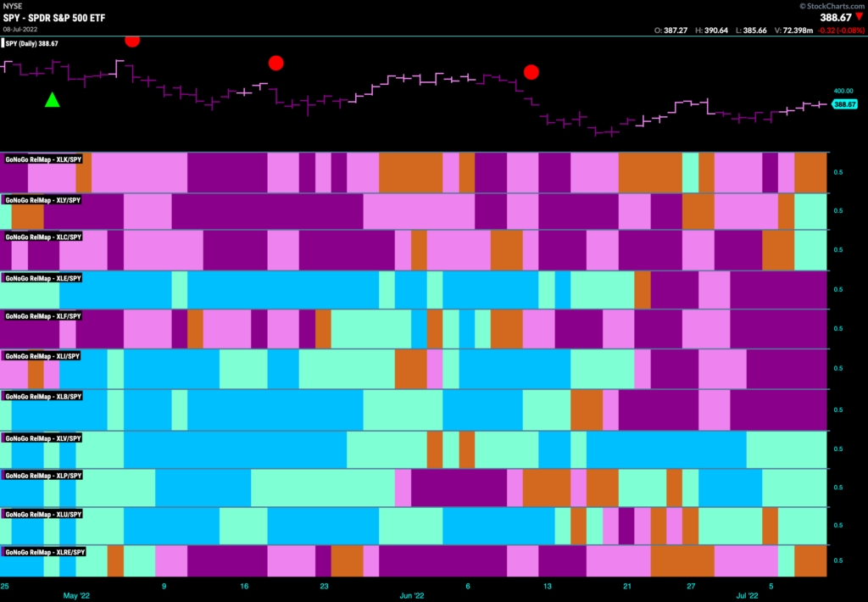The height and width of the screenshot is (602, 868).
Task: Click the 0.5 scale value on XLRE/SPY row
Action: (x=838, y=560)
